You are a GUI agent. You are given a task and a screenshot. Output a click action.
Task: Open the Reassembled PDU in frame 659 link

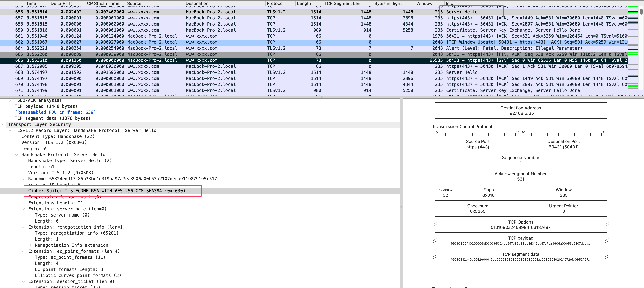point(55,112)
